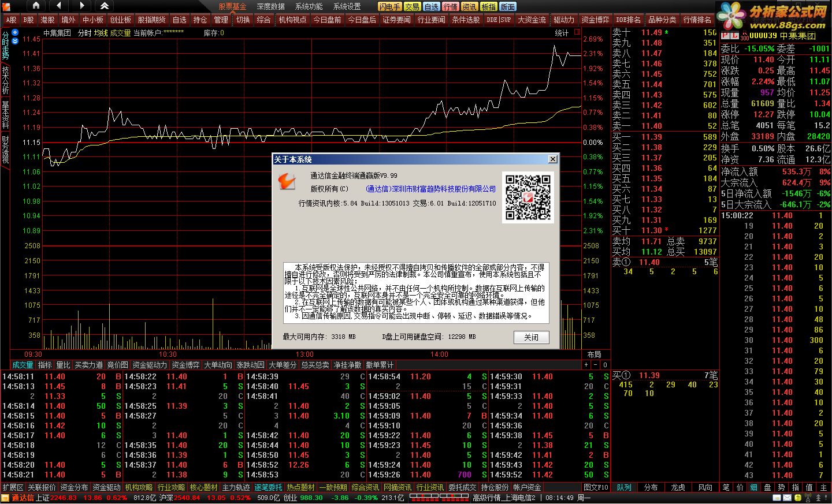Viewport: 832px width, 504px height.
Task: Click the 大资金流 toolbar tab
Action: click(x=532, y=20)
